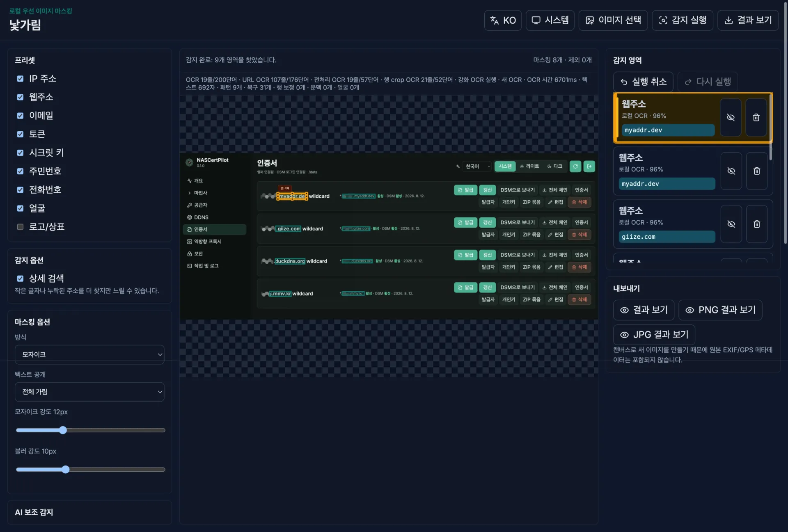Open the 이미지 선택 image picker
Screen dimensions: 788x532
613,20
